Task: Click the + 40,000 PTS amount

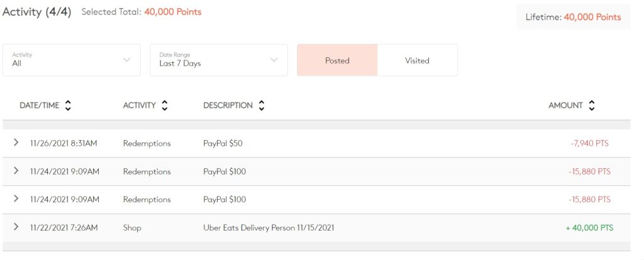Action: 589,228
